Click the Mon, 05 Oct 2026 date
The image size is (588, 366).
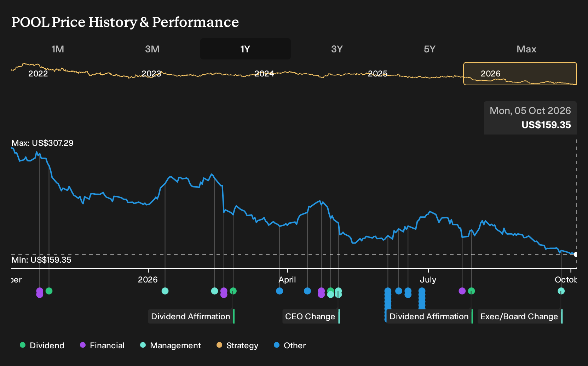click(530, 111)
